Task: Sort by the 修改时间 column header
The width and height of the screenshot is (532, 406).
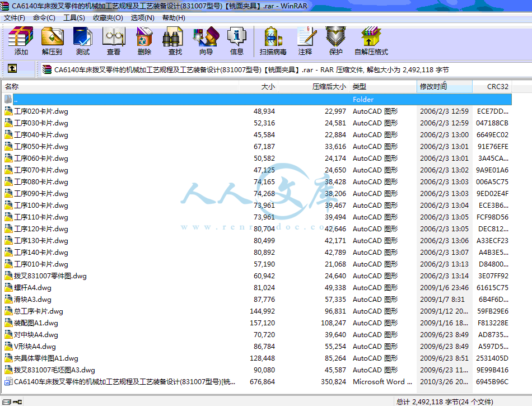Action: [x=445, y=86]
